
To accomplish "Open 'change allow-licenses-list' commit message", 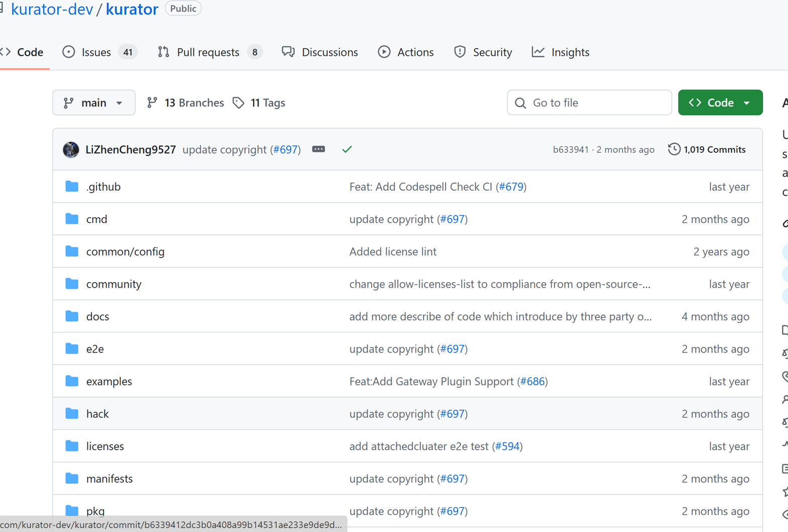I will (x=500, y=284).
